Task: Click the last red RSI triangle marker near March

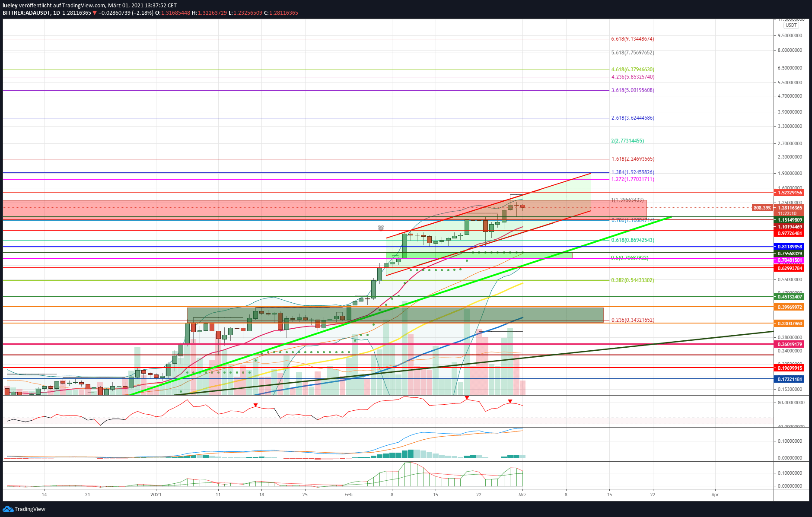Action: tap(510, 401)
